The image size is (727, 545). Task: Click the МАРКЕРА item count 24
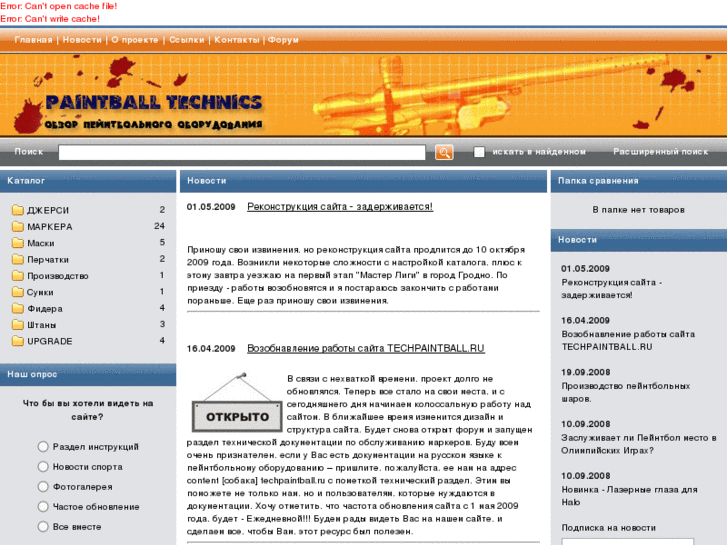(x=159, y=226)
